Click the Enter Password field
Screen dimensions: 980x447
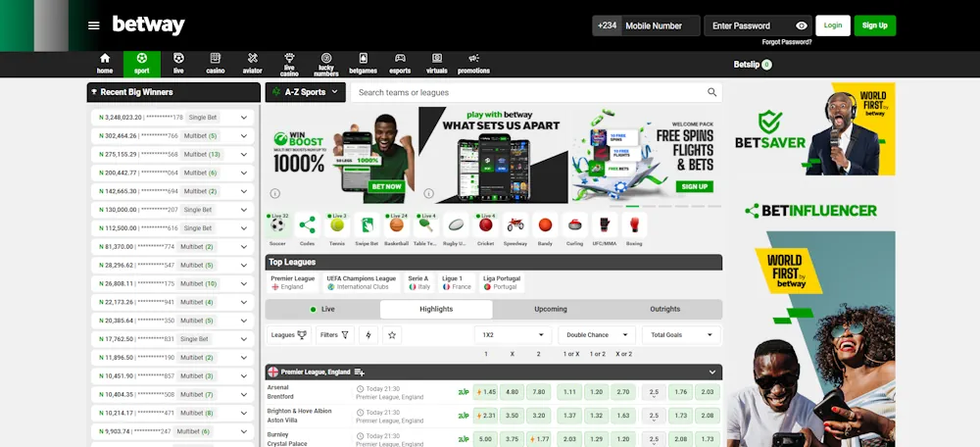(x=759, y=25)
